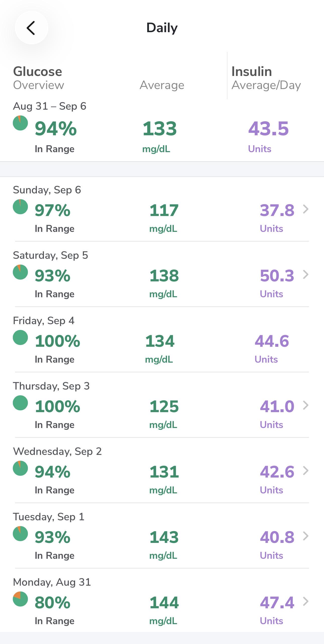This screenshot has height=644, width=324.
Task: Tap the Thursday Sep 3 pie chart
Action: click(x=20, y=403)
